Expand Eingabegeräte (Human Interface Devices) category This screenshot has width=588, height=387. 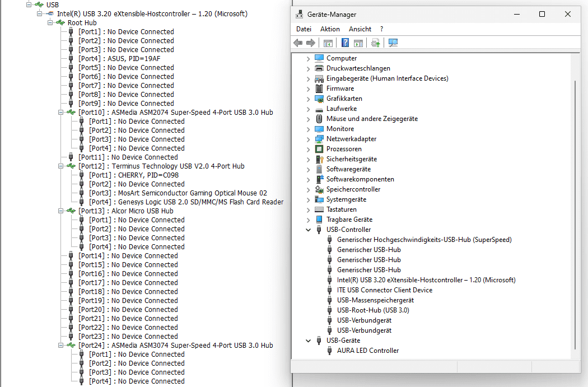point(308,79)
